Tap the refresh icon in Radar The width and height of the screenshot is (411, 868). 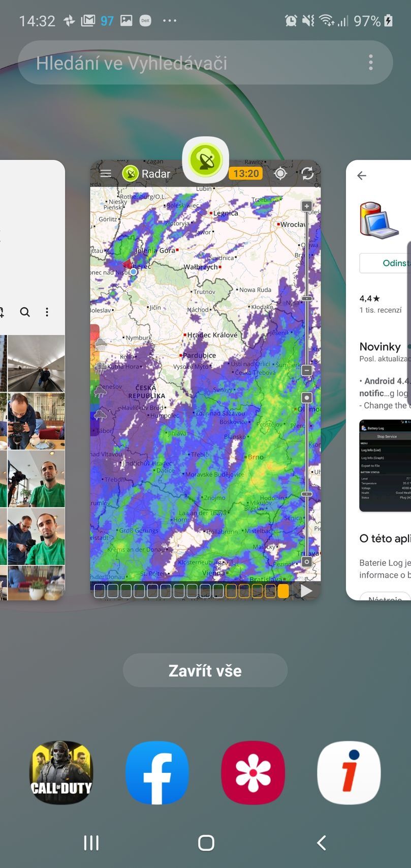tap(306, 173)
